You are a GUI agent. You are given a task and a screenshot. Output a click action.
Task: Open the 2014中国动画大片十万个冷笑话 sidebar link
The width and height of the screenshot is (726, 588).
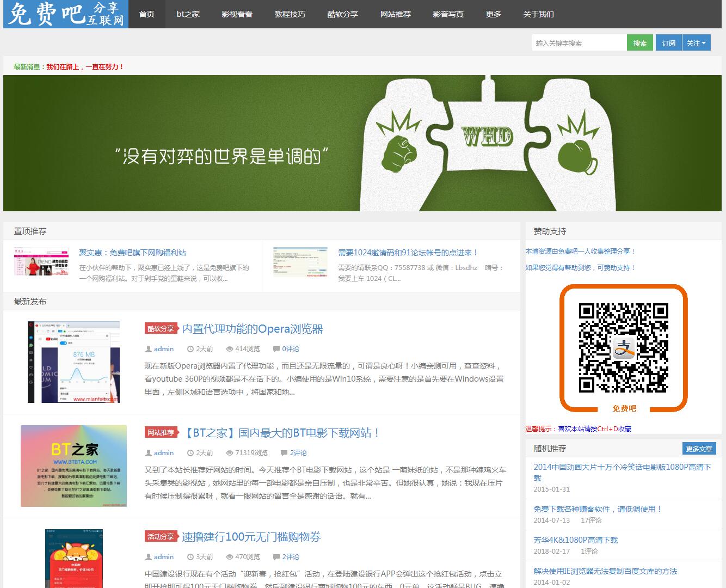(623, 472)
